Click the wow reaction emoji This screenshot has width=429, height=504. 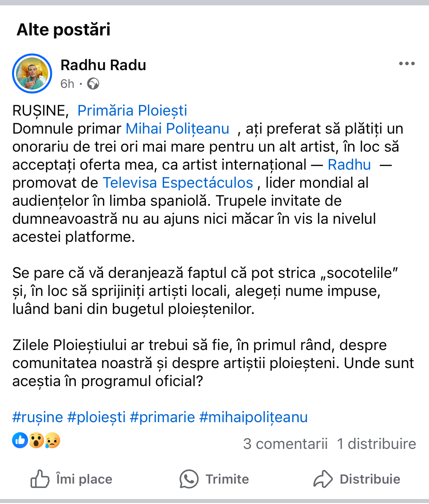coord(36,440)
